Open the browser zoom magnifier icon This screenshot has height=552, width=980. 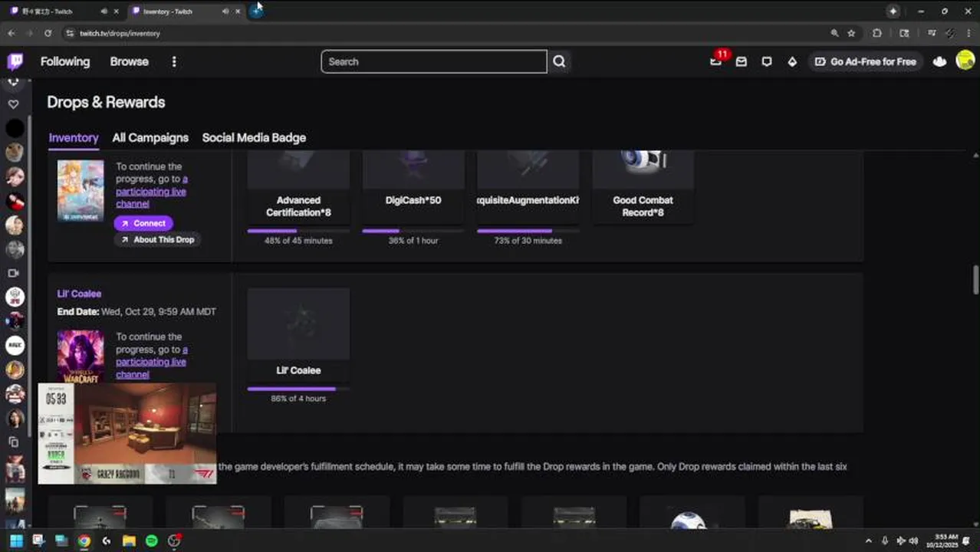(x=834, y=33)
